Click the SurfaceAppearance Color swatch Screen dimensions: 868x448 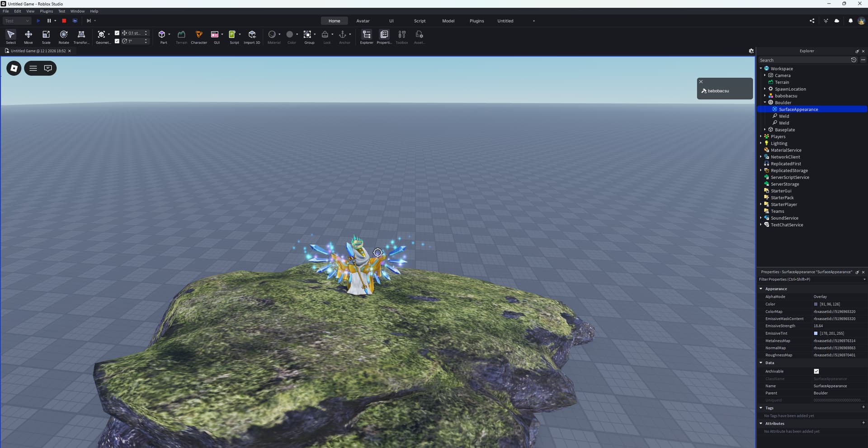tap(816, 305)
